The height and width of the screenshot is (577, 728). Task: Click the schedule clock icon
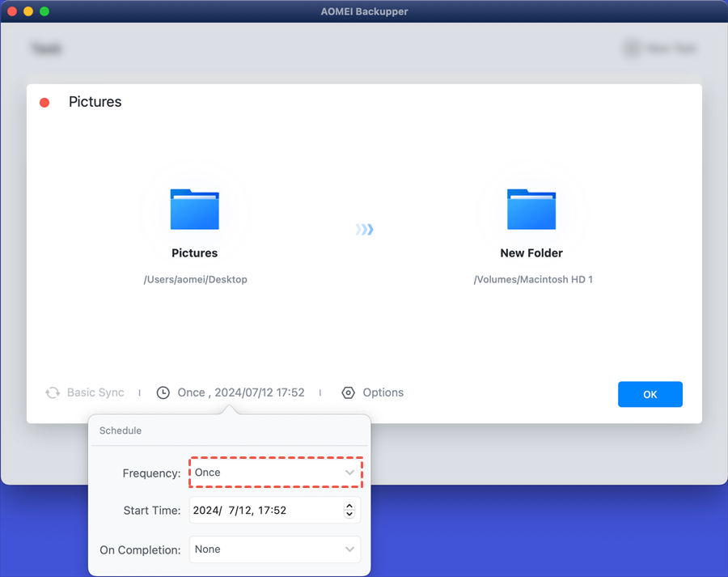click(x=163, y=393)
